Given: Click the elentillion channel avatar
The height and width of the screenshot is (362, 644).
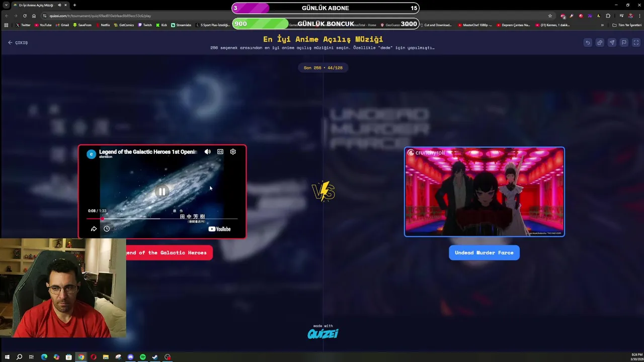Looking at the screenshot, I should (91, 154).
